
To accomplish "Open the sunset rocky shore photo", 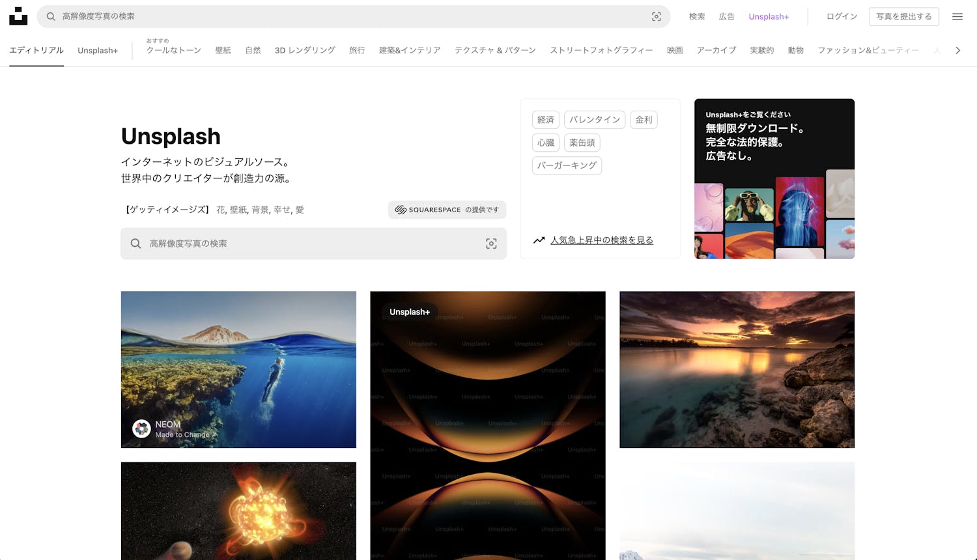I will (x=737, y=369).
